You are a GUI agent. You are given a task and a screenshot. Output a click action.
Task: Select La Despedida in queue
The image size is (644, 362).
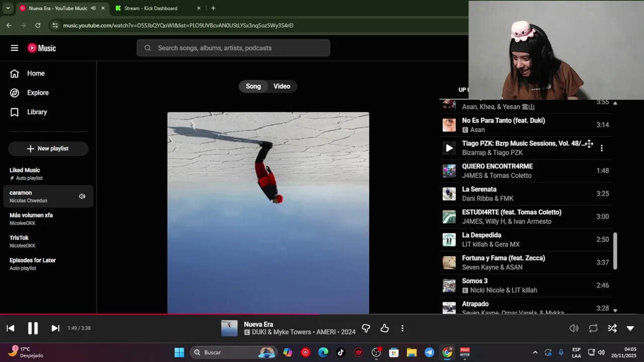(x=526, y=240)
